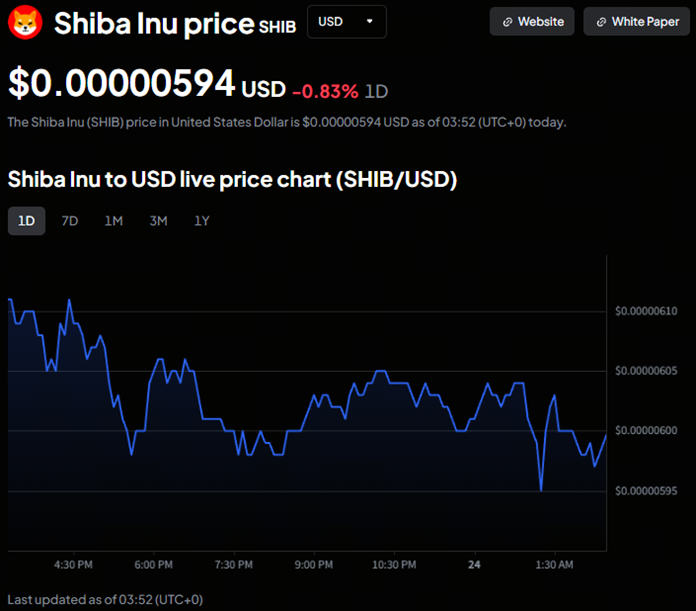696x611 pixels.
Task: Click the $0.00000610 price axis label
Action: (x=646, y=311)
